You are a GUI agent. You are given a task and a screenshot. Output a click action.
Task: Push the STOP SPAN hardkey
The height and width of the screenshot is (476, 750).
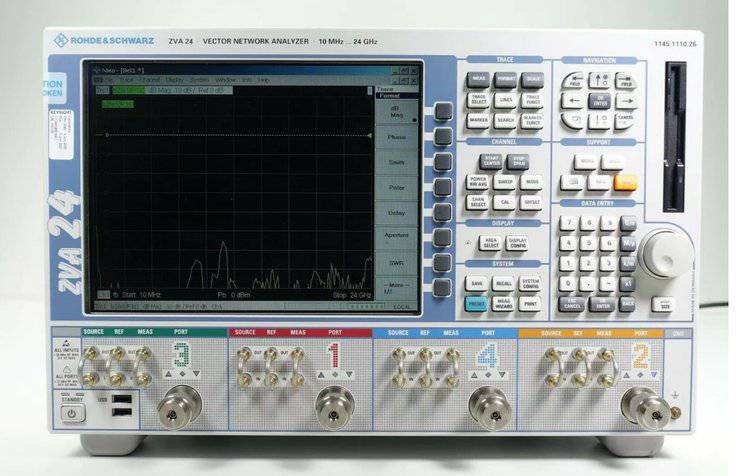518,162
